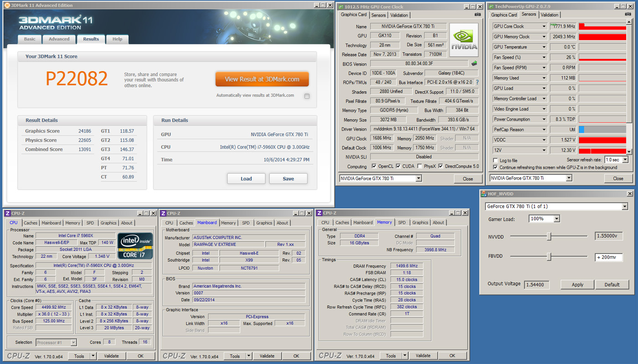Click the Core Speed value 4499.92 MHz
Screen dimensions: 638x364
point(53,307)
